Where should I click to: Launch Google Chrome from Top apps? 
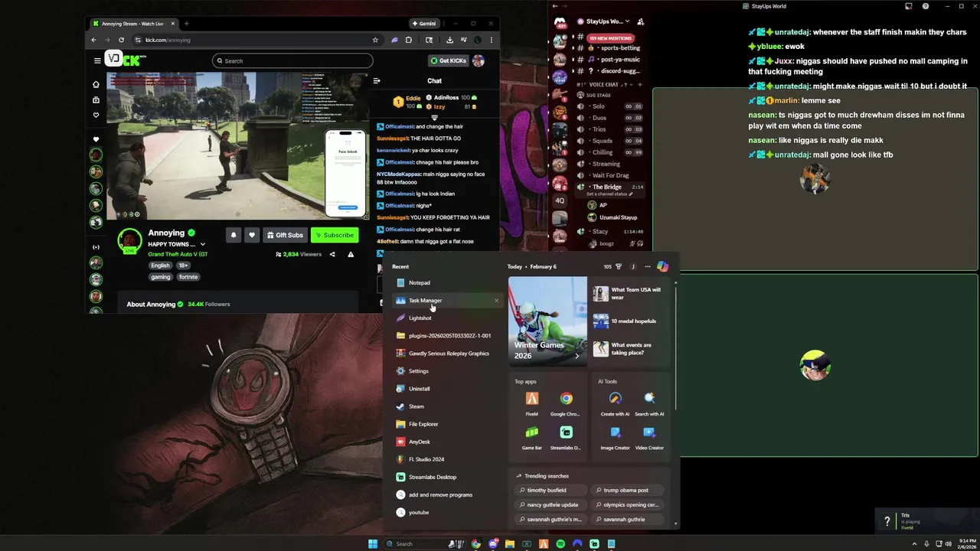click(x=566, y=403)
